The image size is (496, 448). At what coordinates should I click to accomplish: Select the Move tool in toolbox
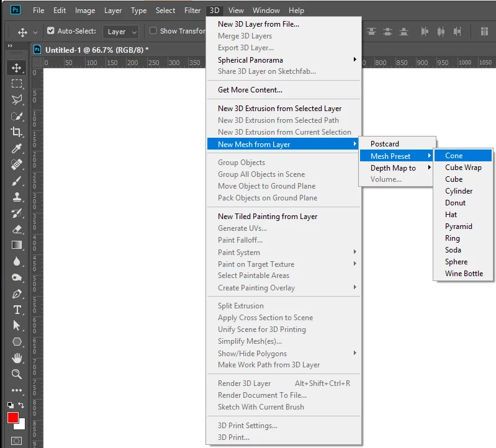16,68
